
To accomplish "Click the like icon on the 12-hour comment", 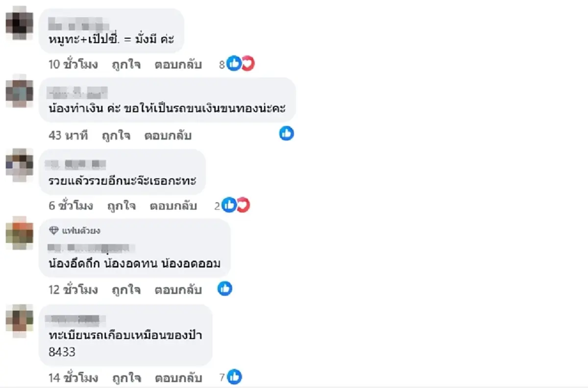I will coord(224,289).
